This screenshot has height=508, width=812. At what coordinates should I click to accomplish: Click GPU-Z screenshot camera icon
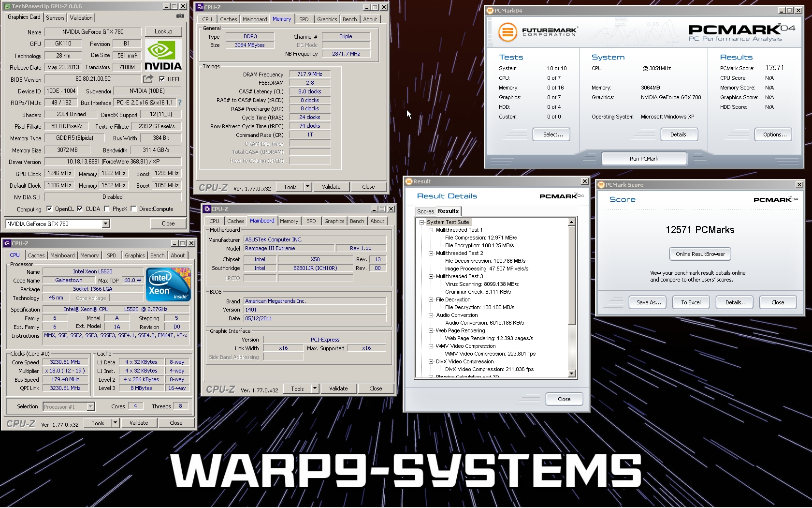click(180, 15)
